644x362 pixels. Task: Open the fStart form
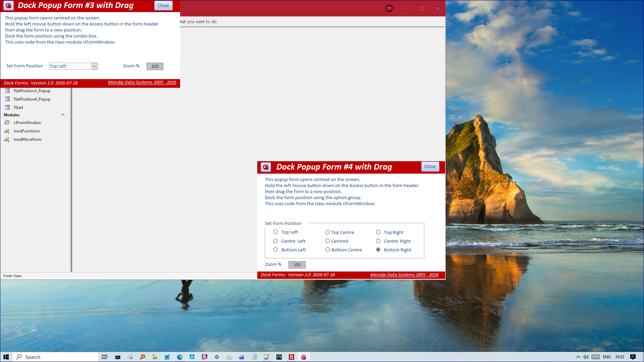click(x=18, y=108)
